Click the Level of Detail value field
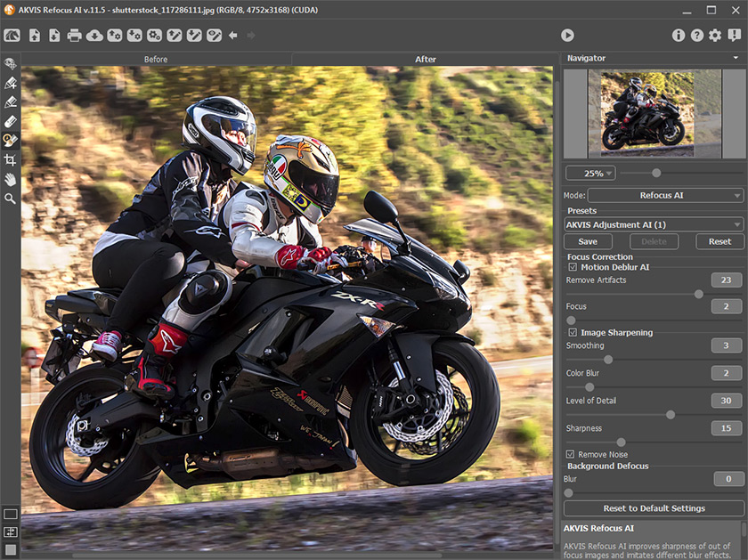The image size is (748, 560). click(726, 401)
